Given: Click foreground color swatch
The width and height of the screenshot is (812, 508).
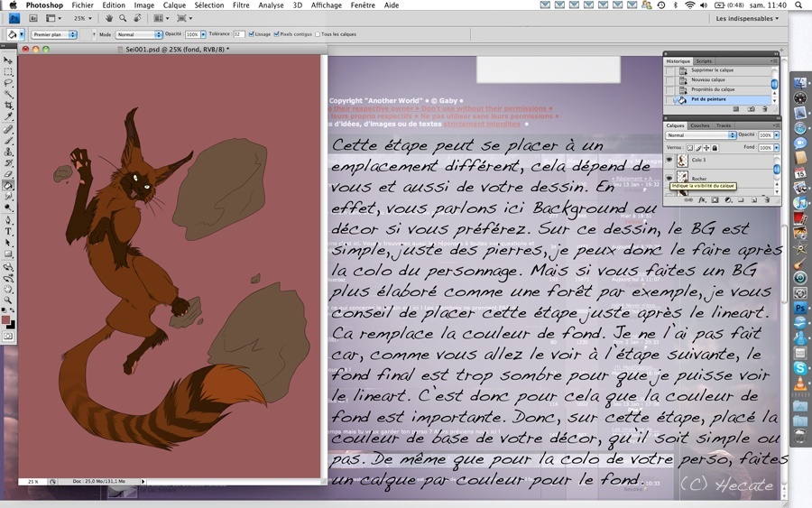Looking at the screenshot, I should click(x=5, y=320).
